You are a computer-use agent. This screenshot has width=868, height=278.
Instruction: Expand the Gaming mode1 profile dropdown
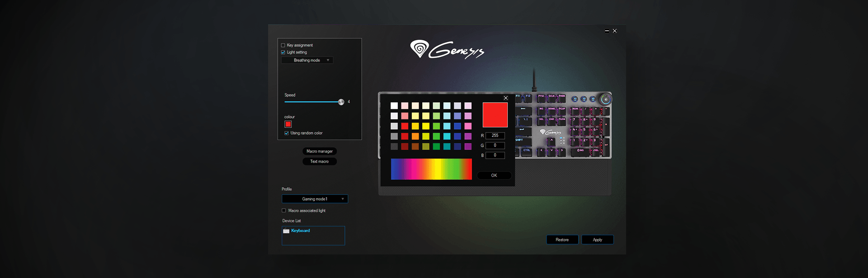(x=315, y=199)
